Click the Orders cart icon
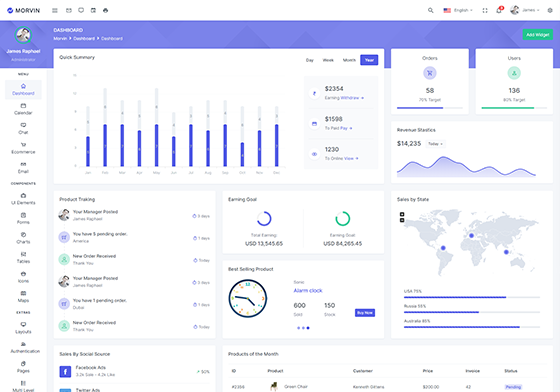Viewport: 560px width, 392px height. point(430,73)
